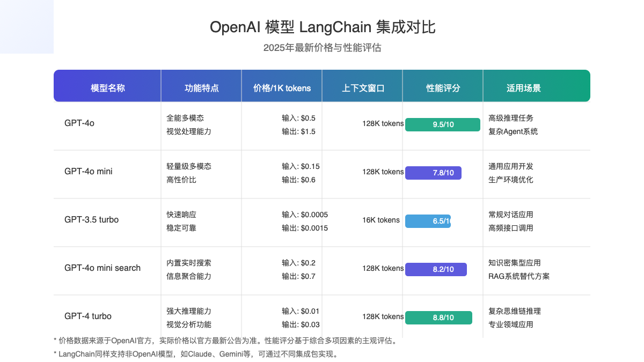Click the 高性价比 feature text
Image resolution: width=644 pixels, height=362 pixels.
181,180
